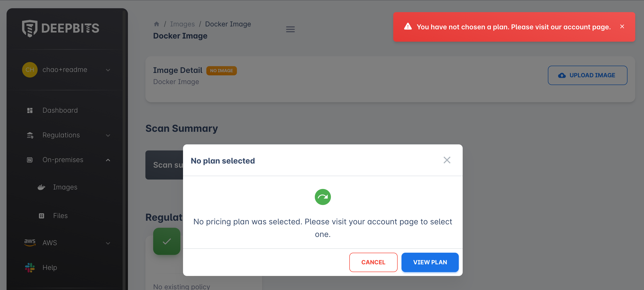The width and height of the screenshot is (644, 290).
Task: Expand the chao+readme account dropdown
Action: (108, 70)
